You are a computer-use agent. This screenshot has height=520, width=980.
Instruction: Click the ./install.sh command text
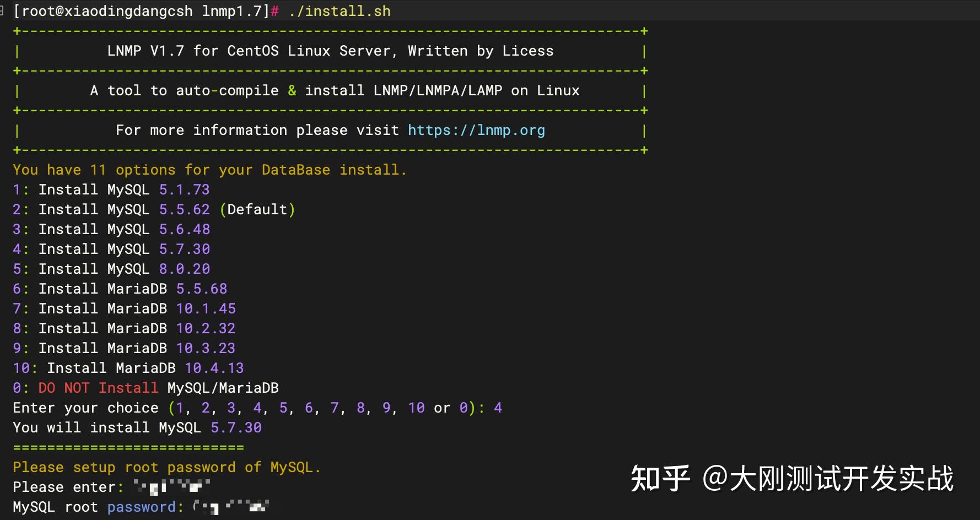340,11
